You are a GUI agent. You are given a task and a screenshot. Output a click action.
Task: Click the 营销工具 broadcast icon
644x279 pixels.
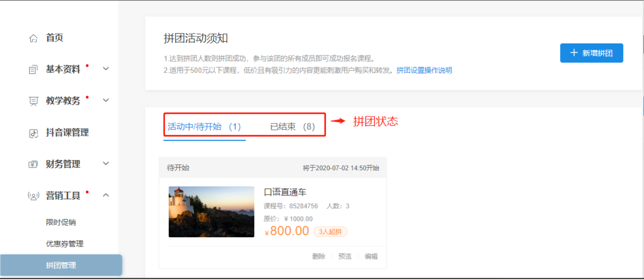pos(33,196)
